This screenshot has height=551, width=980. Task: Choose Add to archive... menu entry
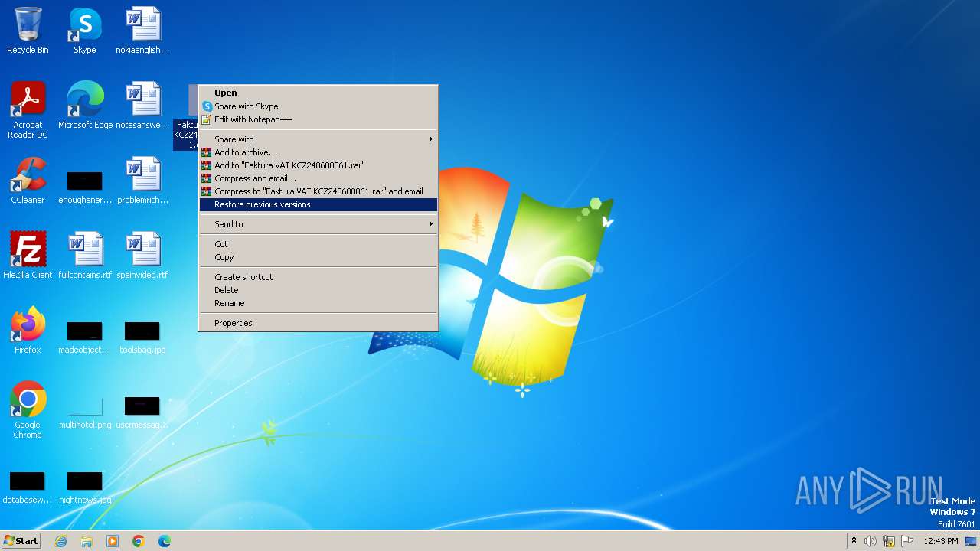tap(318, 152)
